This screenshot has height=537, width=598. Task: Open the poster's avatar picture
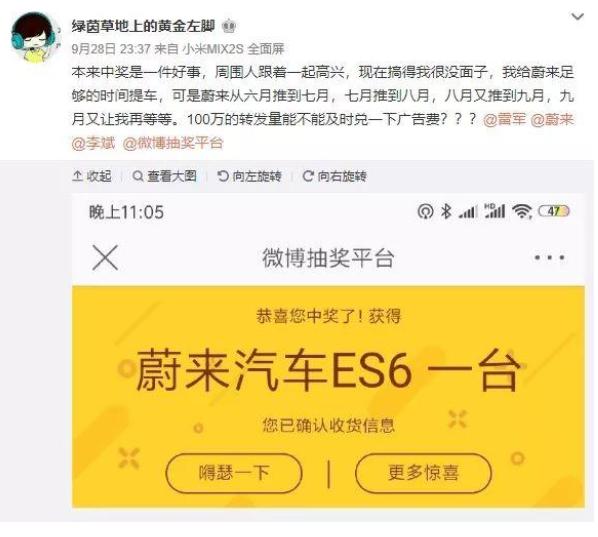[34, 37]
